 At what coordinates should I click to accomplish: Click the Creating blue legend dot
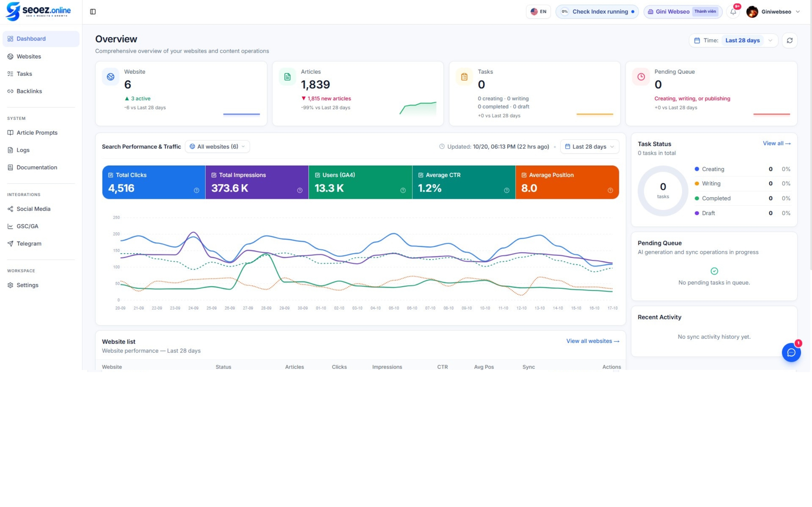[x=697, y=169]
